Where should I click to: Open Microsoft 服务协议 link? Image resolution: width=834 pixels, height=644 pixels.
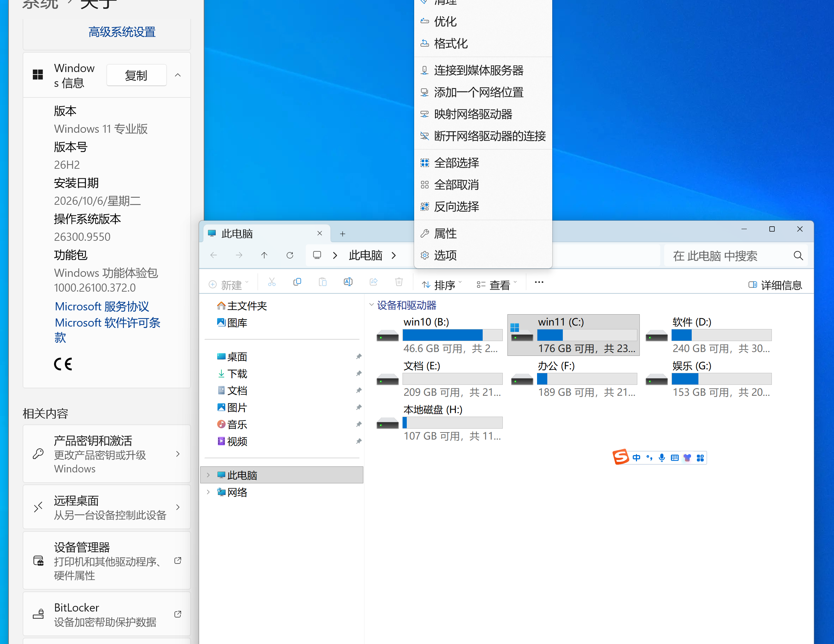(102, 306)
